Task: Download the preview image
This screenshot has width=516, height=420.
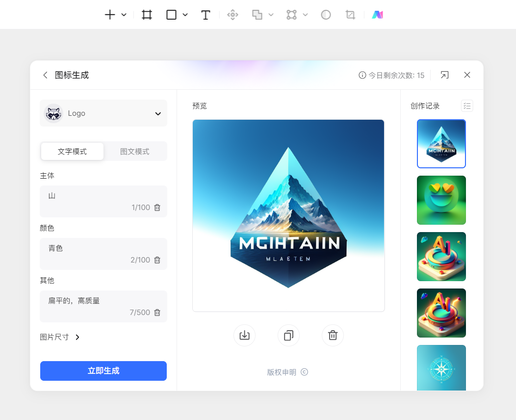Action: point(244,336)
